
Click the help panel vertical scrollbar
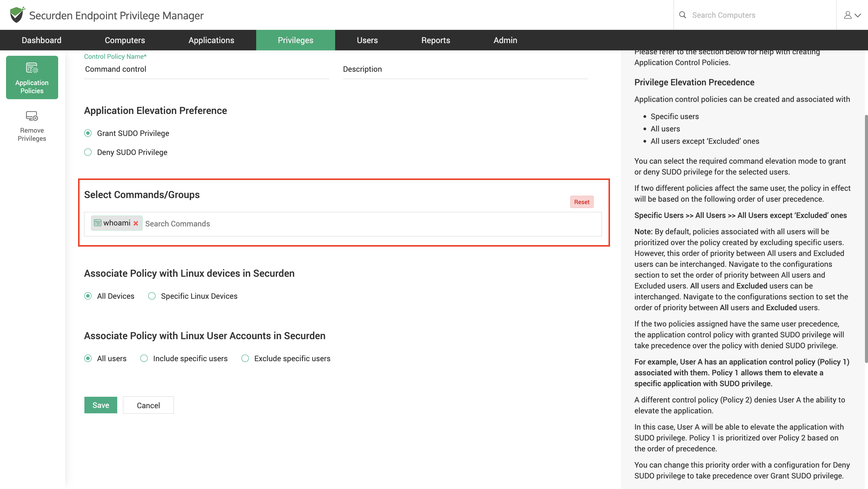coord(866,238)
